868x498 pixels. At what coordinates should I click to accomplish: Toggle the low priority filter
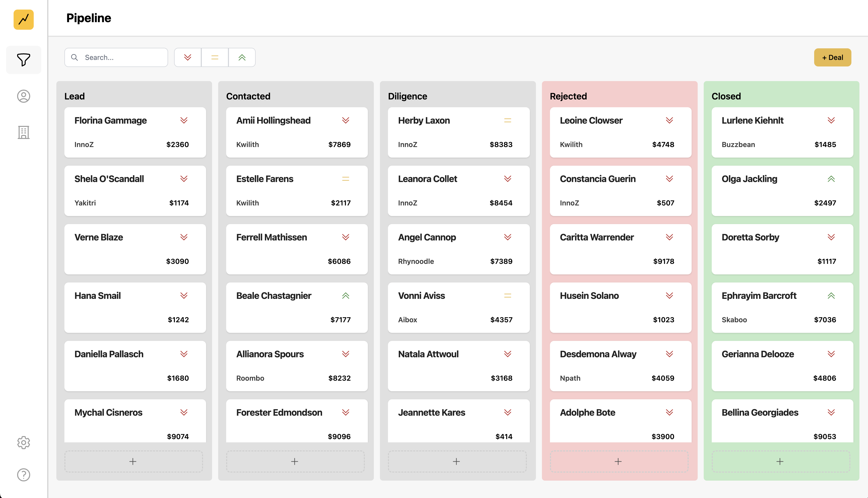(188, 57)
